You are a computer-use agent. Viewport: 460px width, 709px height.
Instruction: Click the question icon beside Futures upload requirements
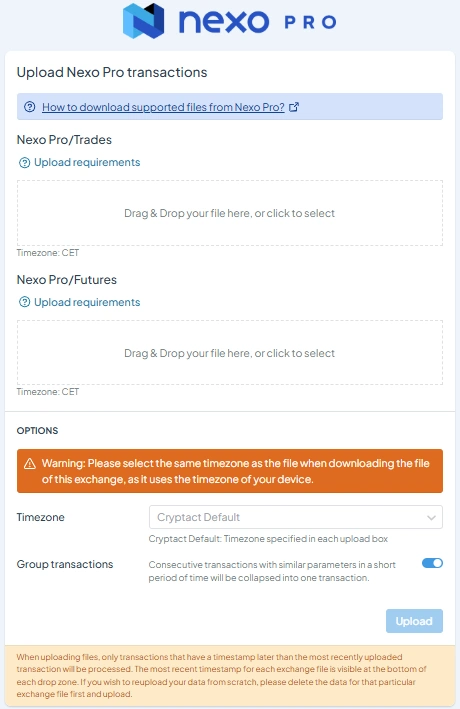24,303
